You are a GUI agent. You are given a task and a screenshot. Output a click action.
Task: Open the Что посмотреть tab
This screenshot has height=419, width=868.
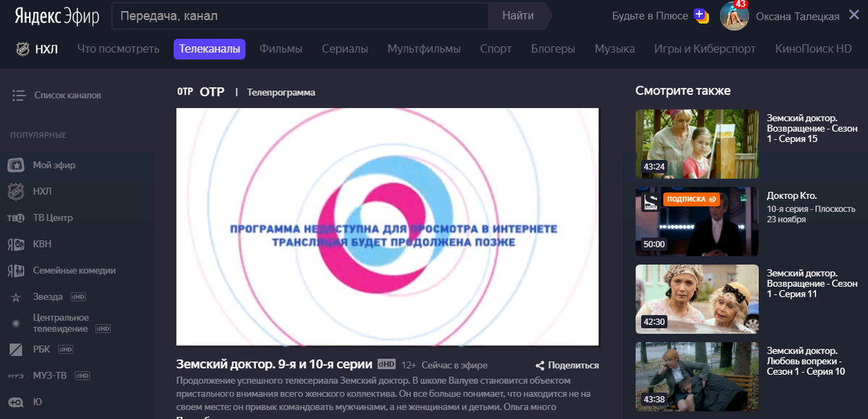119,49
